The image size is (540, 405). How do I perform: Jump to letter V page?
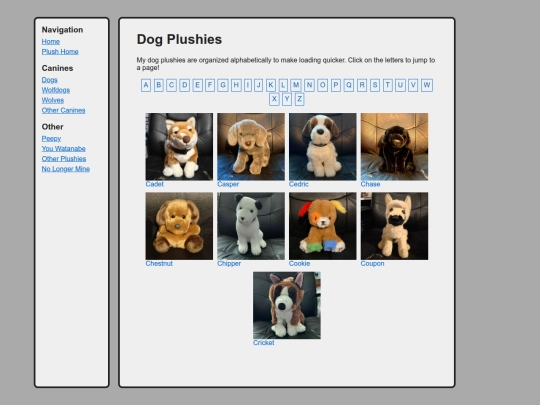(x=413, y=85)
